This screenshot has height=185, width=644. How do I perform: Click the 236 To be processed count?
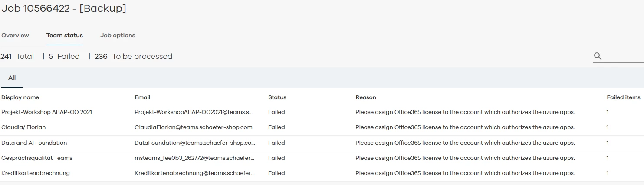point(133,57)
